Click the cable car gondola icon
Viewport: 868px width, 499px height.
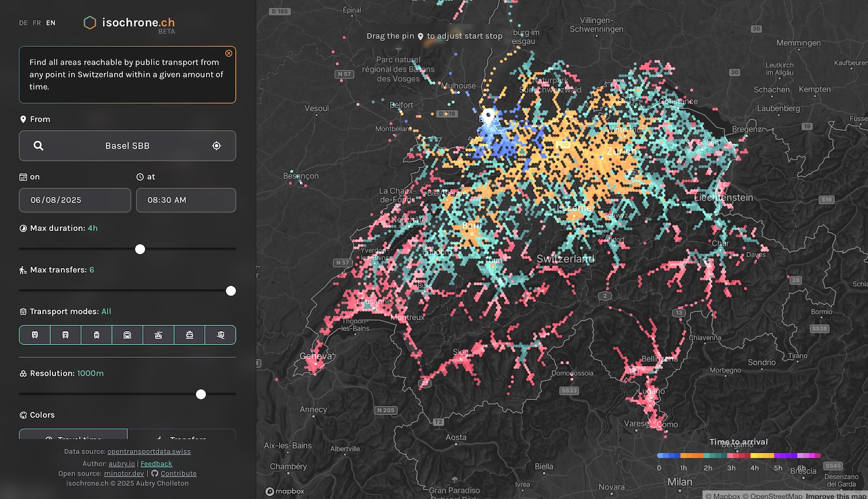159,335
